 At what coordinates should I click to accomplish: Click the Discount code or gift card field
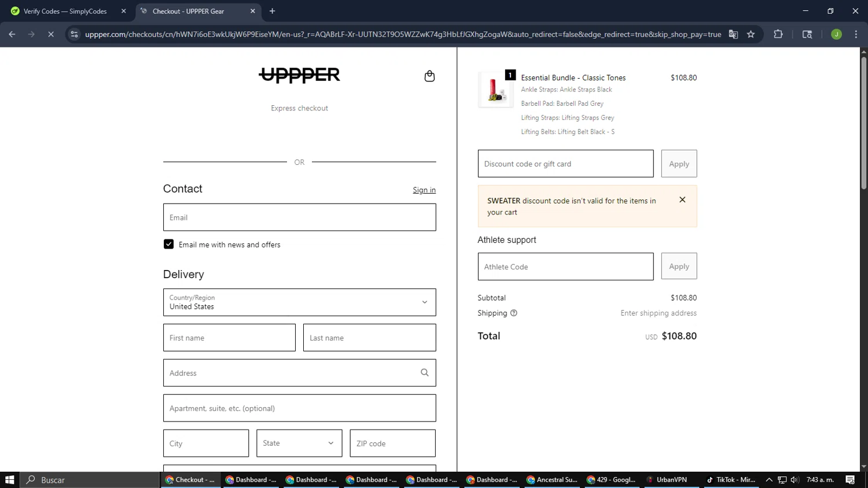tap(565, 164)
